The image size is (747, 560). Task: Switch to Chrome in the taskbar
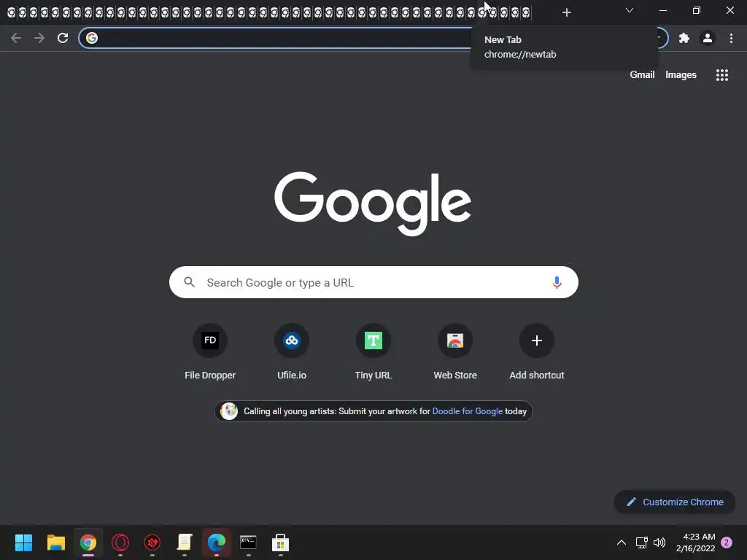point(88,542)
